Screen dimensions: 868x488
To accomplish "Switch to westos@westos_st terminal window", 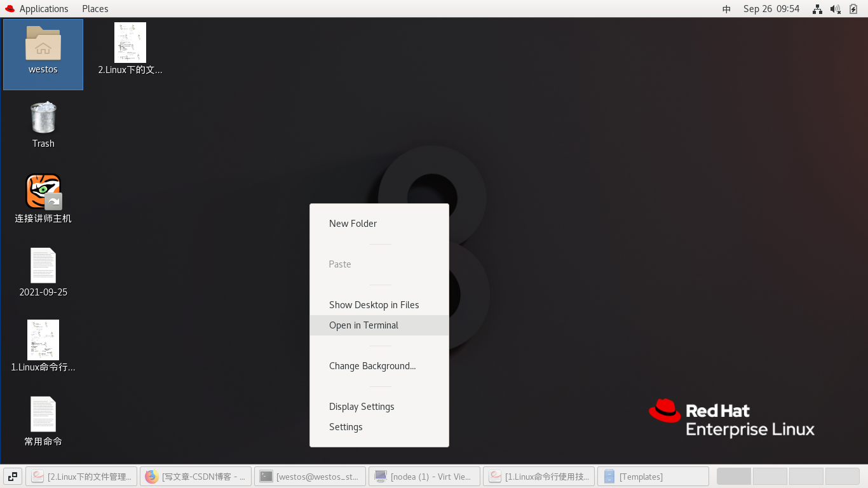I will coord(310,477).
